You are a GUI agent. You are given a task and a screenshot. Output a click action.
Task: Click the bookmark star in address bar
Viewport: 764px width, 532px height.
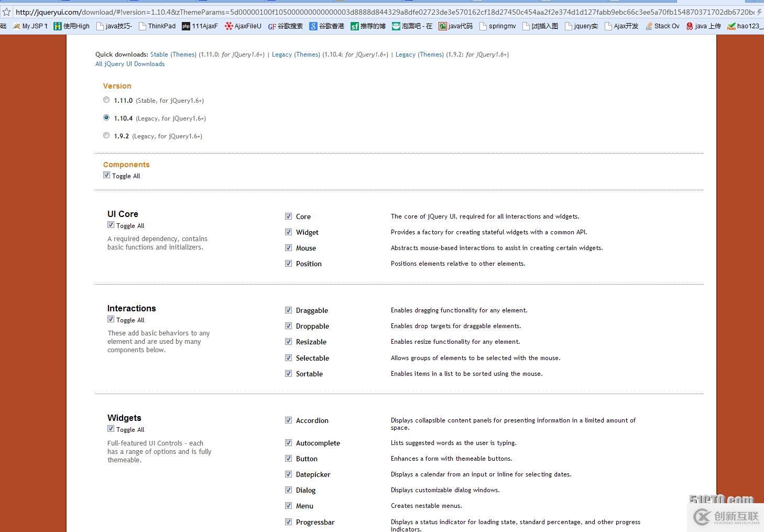click(x=6, y=12)
